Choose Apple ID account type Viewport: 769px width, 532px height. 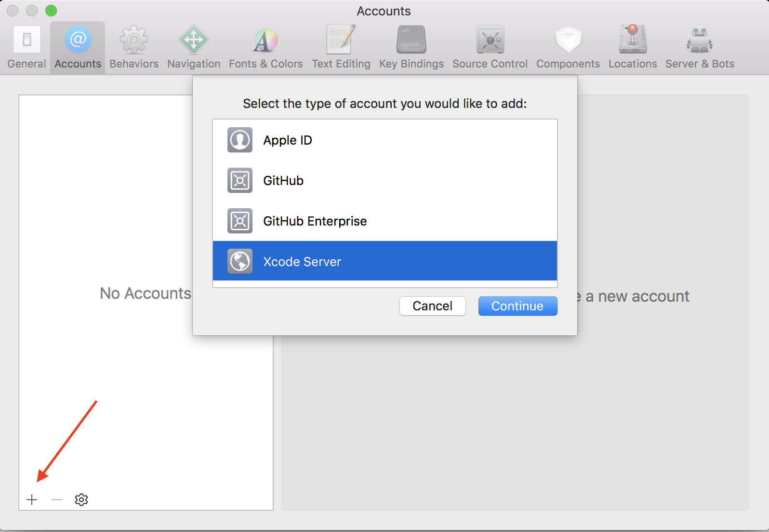point(385,140)
